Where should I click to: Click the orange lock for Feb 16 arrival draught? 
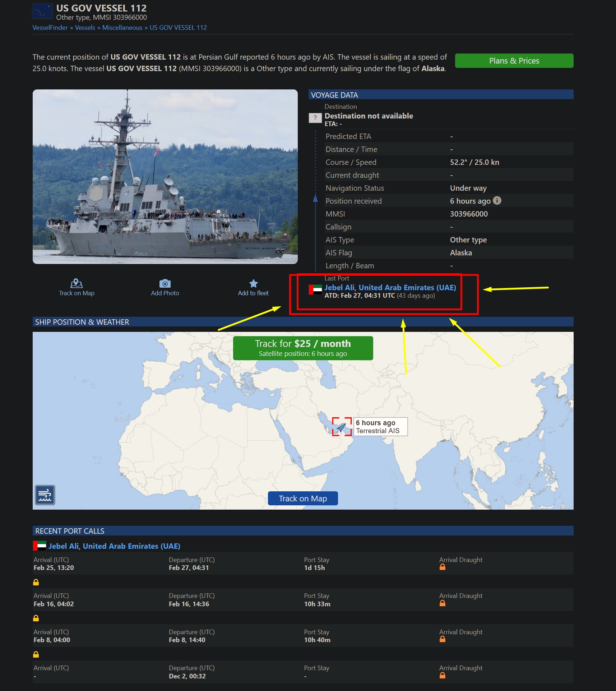coord(443,603)
